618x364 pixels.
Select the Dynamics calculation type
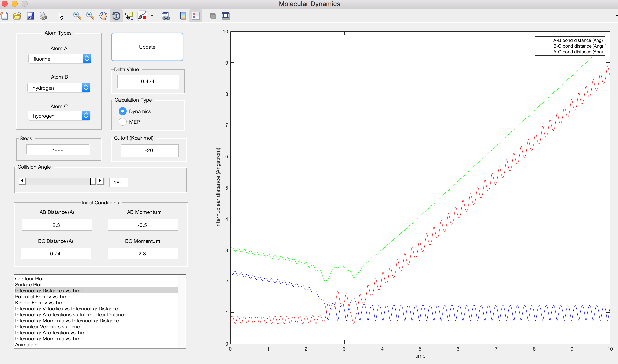pyautogui.click(x=123, y=111)
